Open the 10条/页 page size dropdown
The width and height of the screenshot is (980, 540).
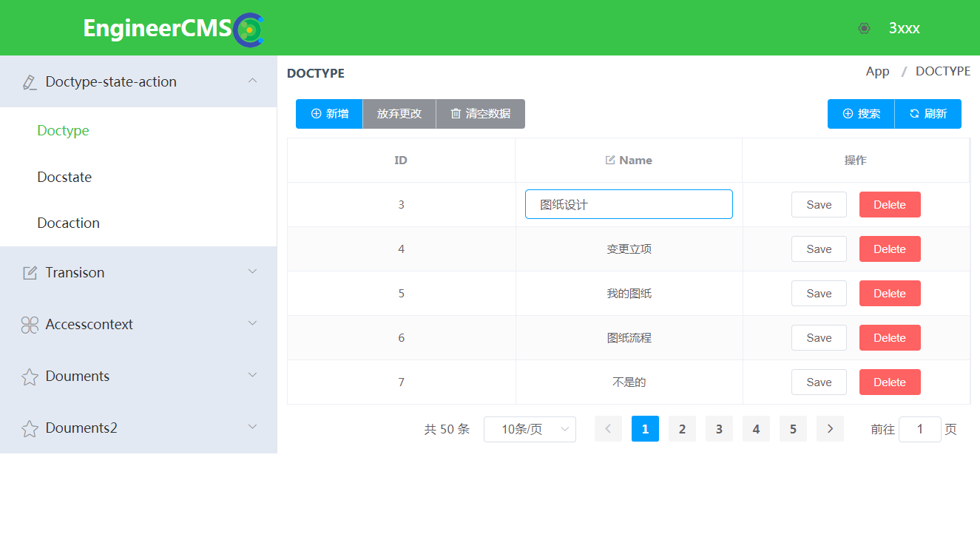coord(530,429)
